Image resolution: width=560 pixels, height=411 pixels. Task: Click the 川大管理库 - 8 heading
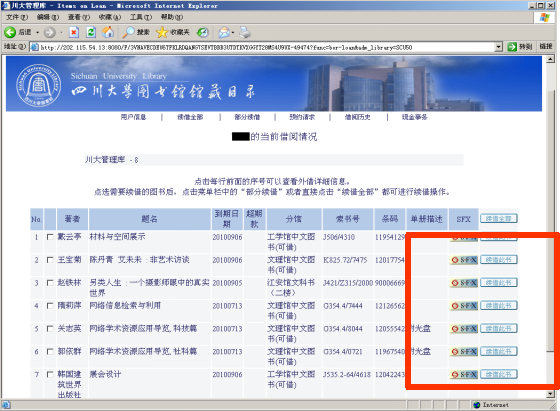point(111,160)
